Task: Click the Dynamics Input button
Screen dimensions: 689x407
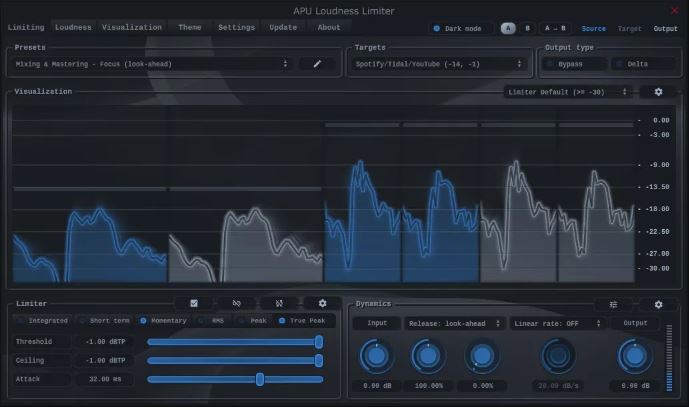Action: tap(377, 323)
